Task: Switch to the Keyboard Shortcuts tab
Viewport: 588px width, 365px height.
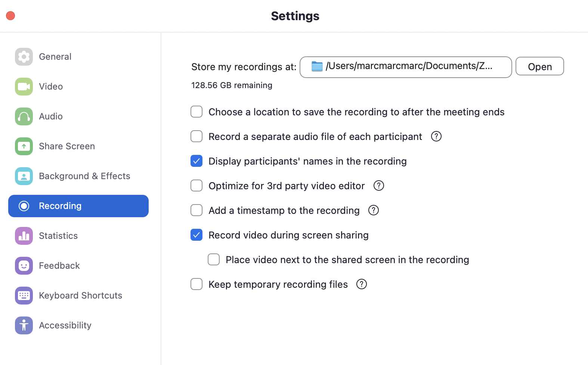Action: coord(80,296)
